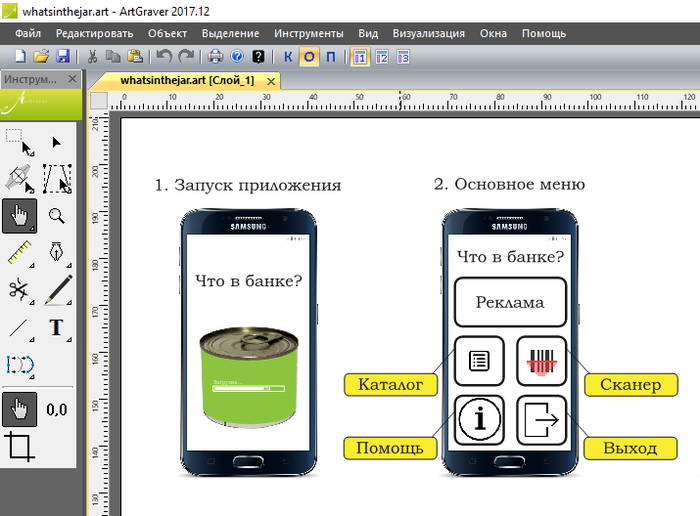
Task: Activate the black context-help icon
Action: pyautogui.click(x=258, y=57)
